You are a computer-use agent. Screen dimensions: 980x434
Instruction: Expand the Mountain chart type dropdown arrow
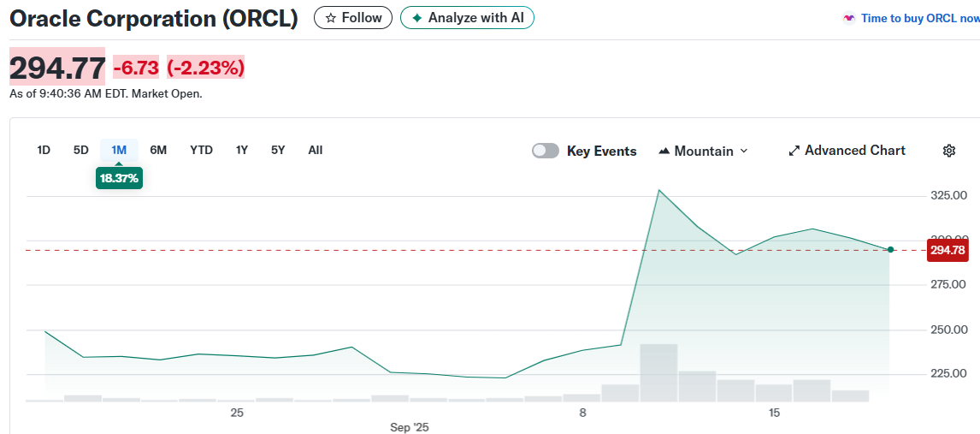(744, 151)
